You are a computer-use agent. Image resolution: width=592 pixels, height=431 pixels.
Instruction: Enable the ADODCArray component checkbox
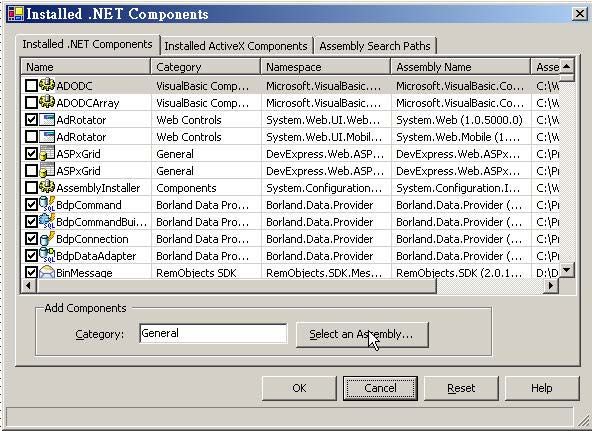pos(31,103)
